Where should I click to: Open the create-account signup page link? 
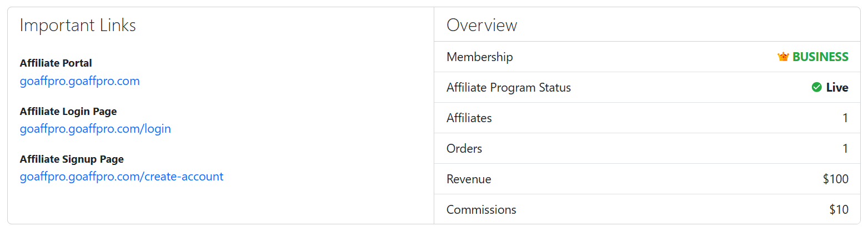[x=121, y=177]
